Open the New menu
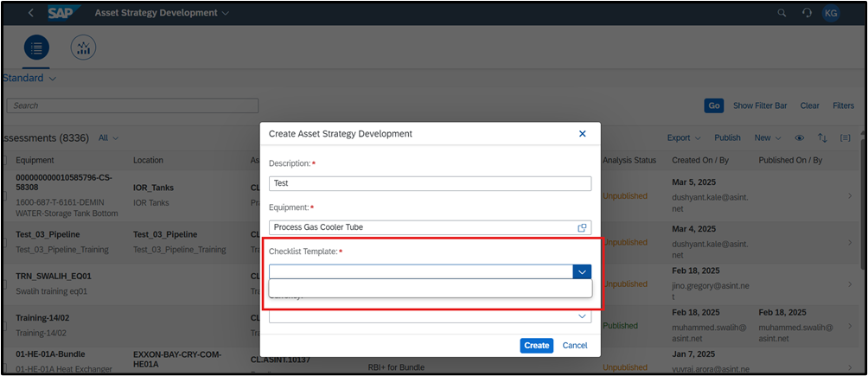Viewport: 868px width, 376px height. coord(767,137)
